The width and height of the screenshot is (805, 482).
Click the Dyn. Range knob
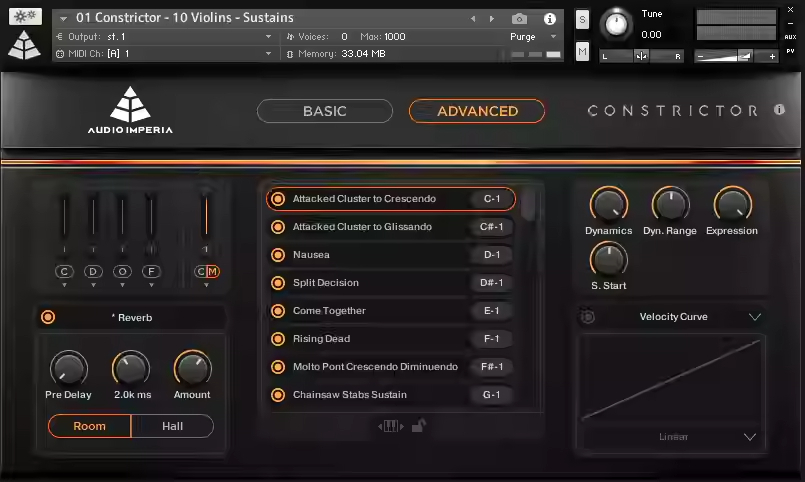tap(670, 205)
